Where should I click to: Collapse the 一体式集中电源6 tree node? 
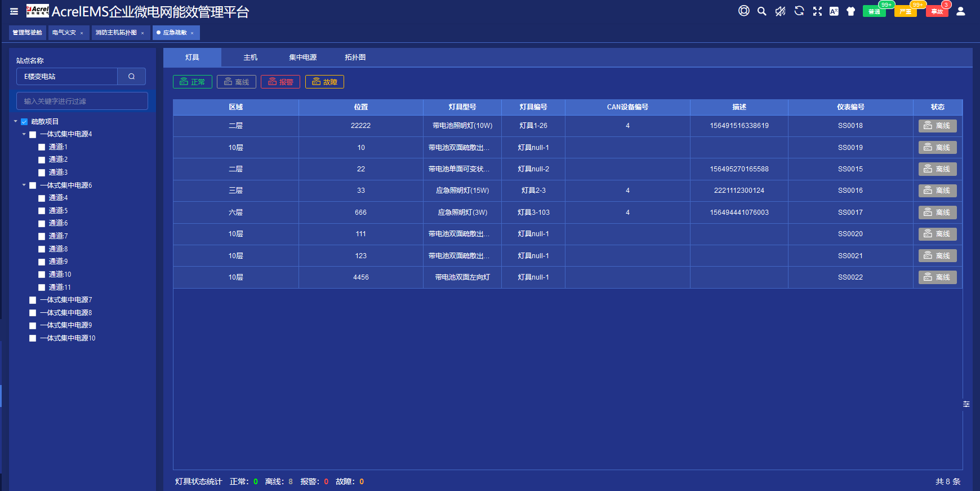(24, 185)
